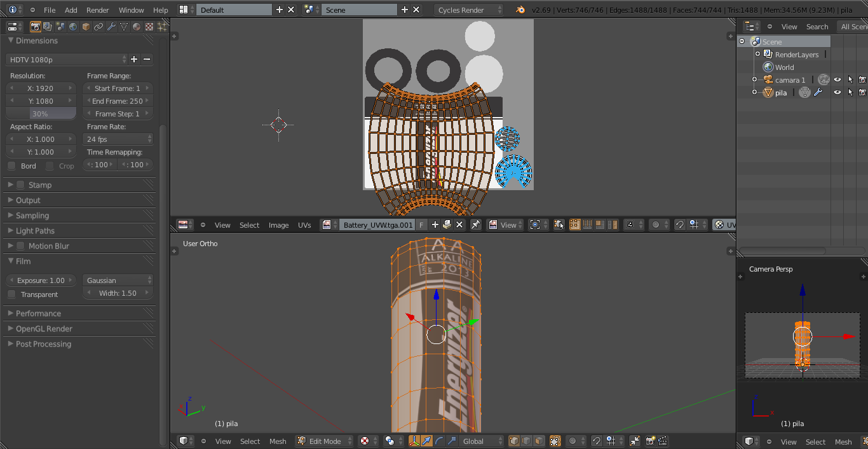868x449 pixels.
Task: Select UV vertex selection mode
Action: tap(575, 224)
